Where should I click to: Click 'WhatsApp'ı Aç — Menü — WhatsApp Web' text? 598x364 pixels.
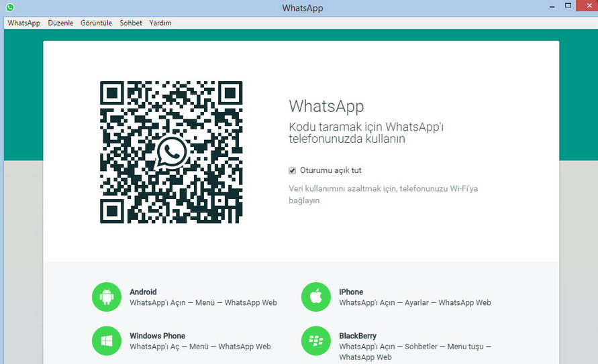point(200,347)
